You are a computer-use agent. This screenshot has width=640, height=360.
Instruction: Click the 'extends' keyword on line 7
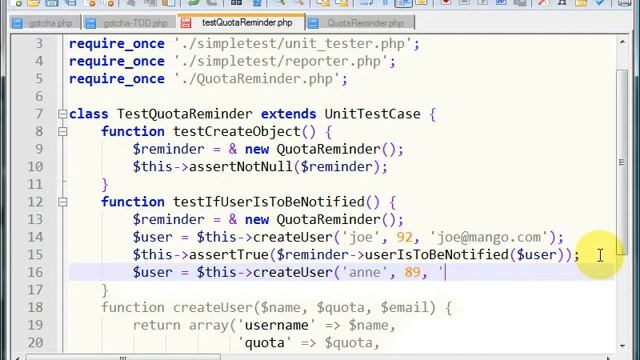click(x=289, y=114)
